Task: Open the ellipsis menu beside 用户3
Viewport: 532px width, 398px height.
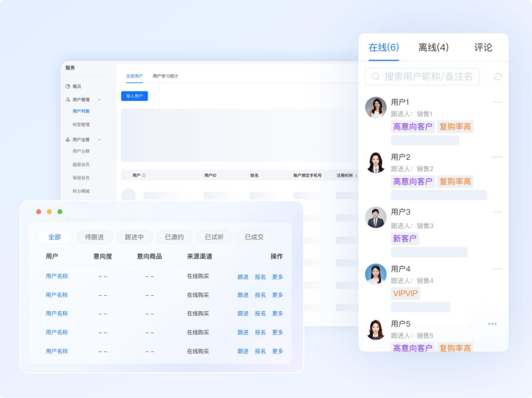Action: click(498, 211)
